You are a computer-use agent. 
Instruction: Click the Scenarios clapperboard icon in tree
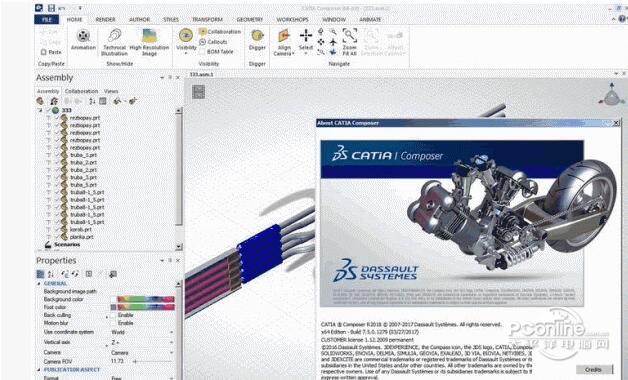click(x=48, y=244)
